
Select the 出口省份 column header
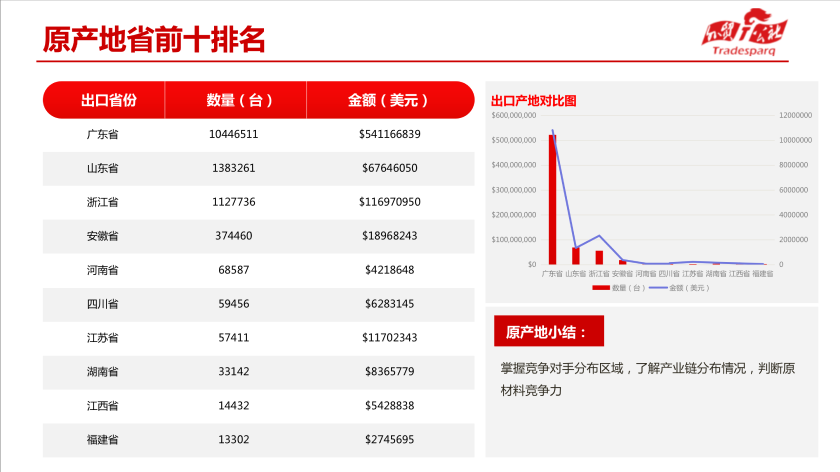click(x=109, y=100)
